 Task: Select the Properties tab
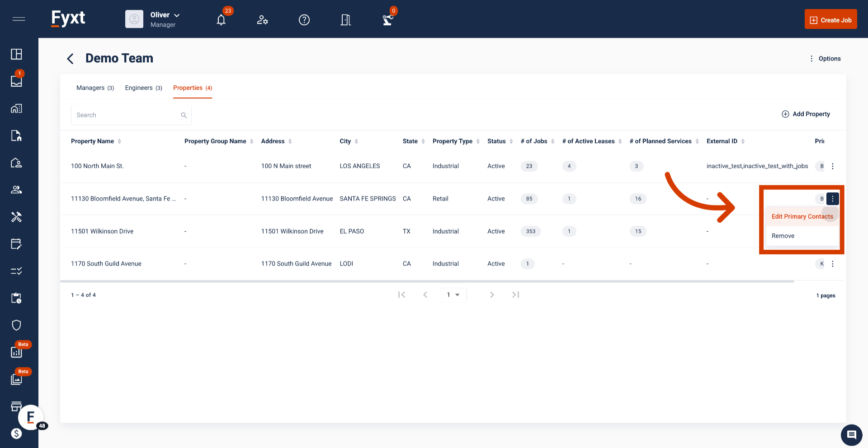point(193,88)
